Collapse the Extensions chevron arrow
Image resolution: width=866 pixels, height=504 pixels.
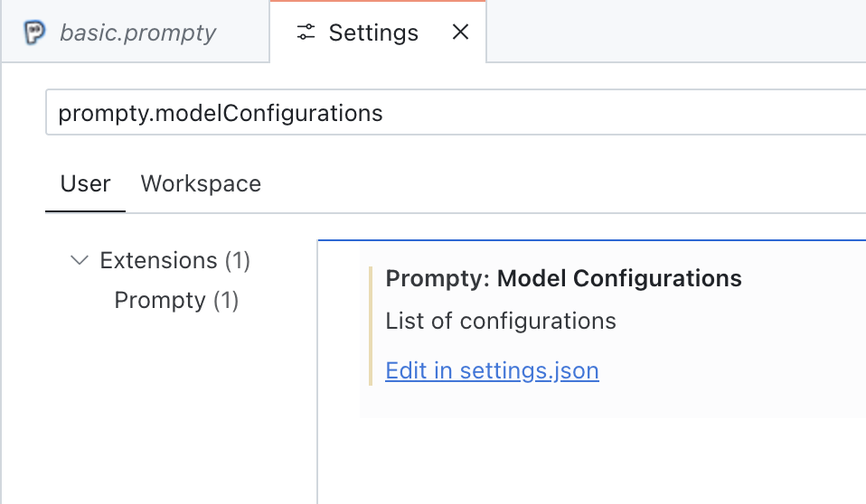80,260
